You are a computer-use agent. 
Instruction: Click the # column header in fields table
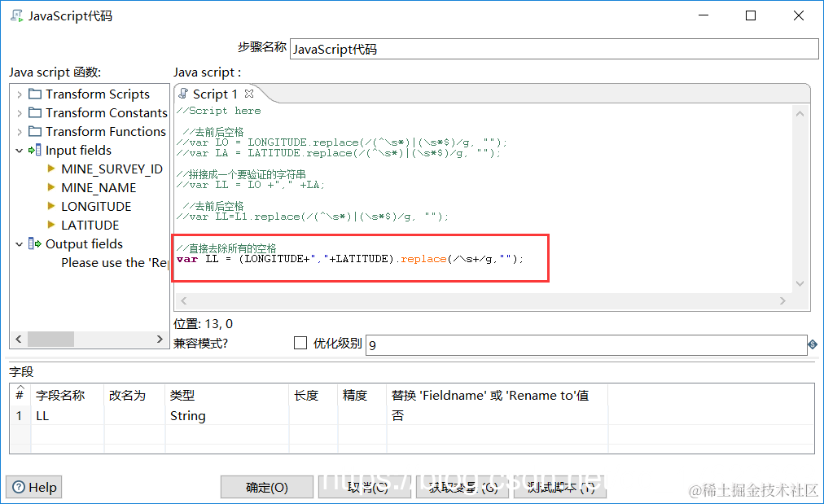(x=20, y=395)
